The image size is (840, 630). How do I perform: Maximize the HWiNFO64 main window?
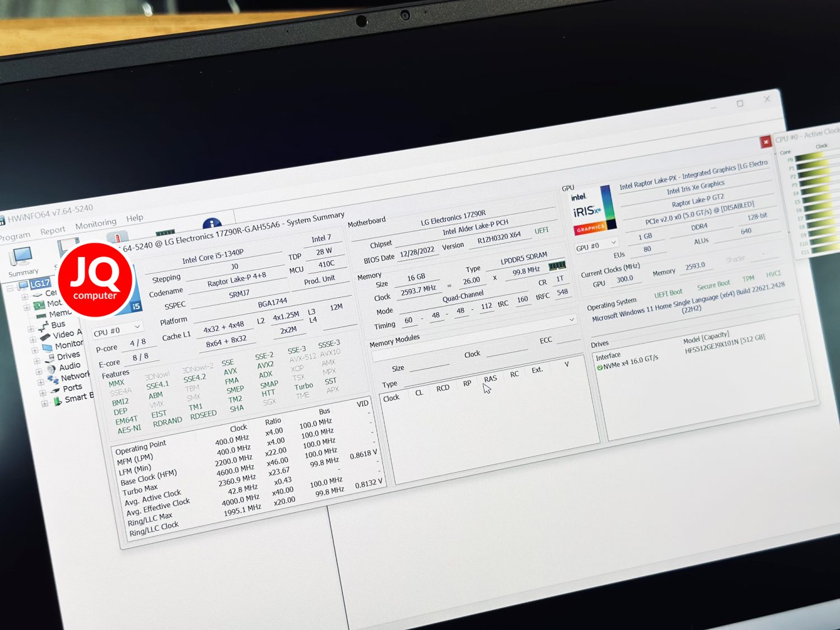pyautogui.click(x=740, y=104)
